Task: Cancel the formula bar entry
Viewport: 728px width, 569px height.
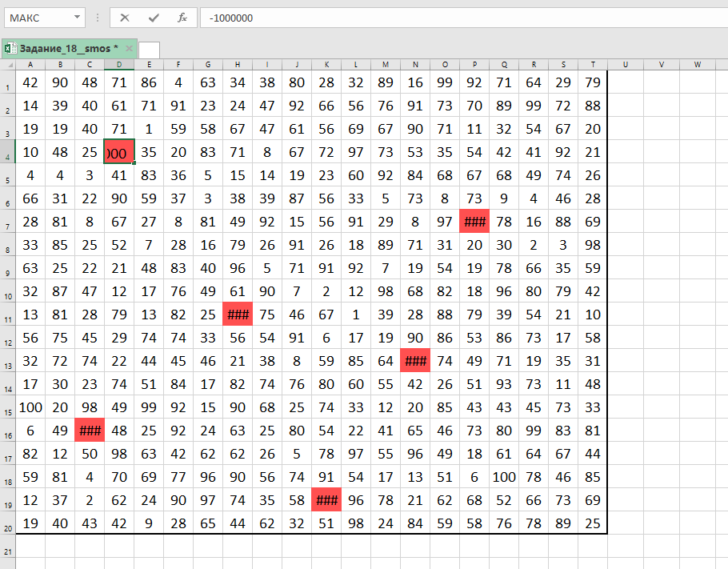Action: coord(124,18)
